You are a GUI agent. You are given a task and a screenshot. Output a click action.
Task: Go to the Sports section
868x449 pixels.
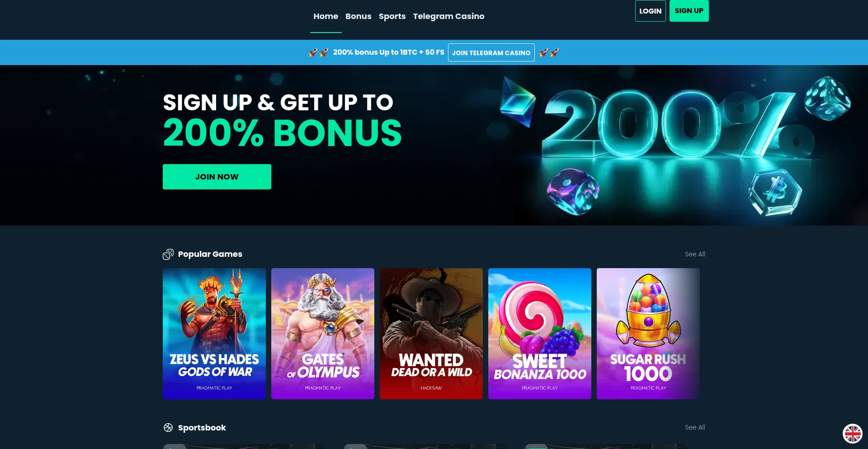click(x=392, y=16)
